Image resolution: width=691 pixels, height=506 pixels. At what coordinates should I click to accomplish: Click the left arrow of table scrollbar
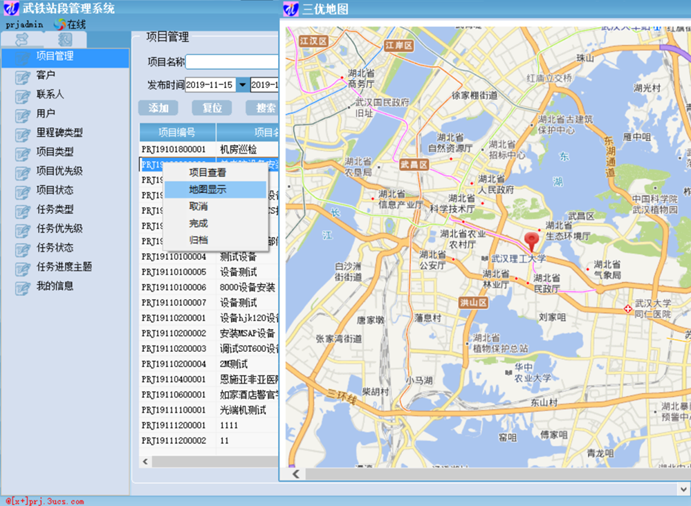(145, 461)
